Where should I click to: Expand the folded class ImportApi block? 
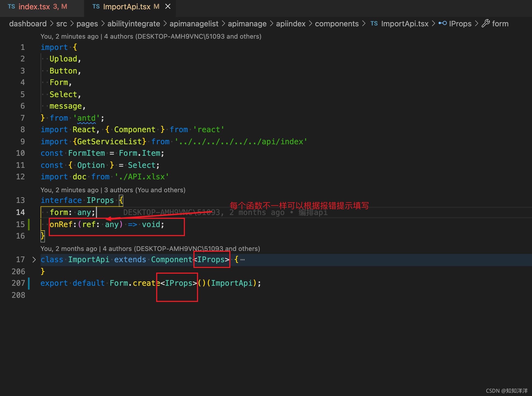[34, 260]
